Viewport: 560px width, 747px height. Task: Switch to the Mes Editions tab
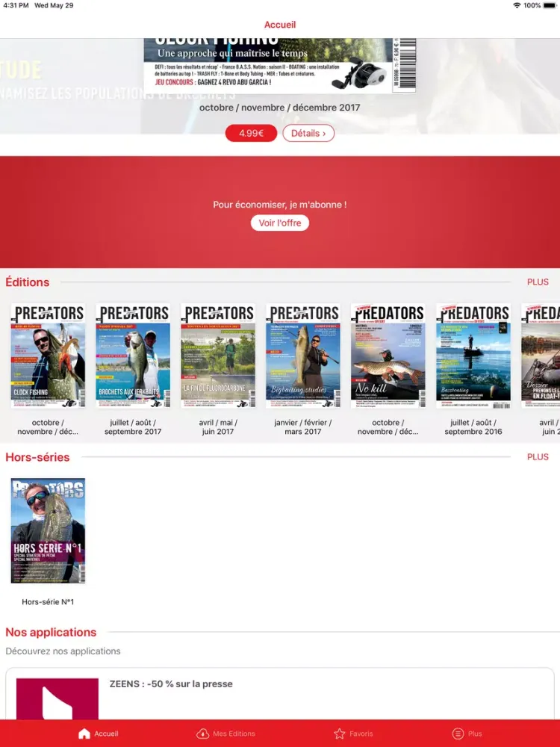pos(234,734)
